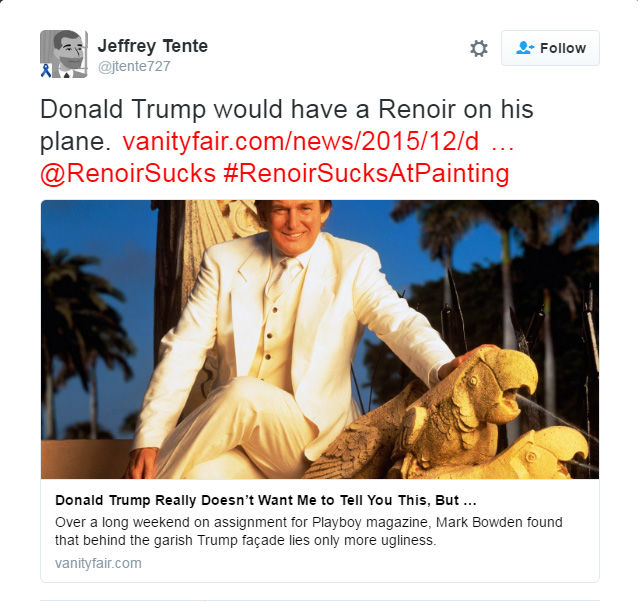The height and width of the screenshot is (602, 638).
Task: Open Jeffrey Tente's profile avatar
Action: [x=63, y=54]
